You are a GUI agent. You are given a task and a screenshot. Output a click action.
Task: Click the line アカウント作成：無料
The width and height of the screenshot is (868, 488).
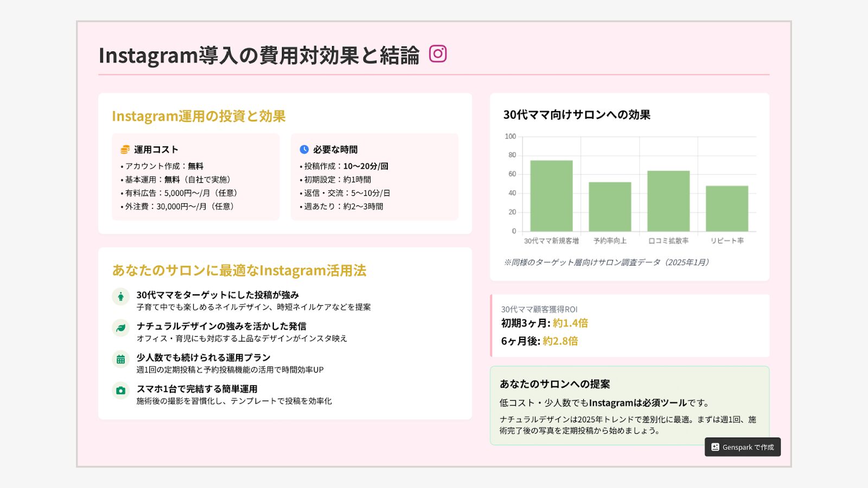(x=162, y=166)
